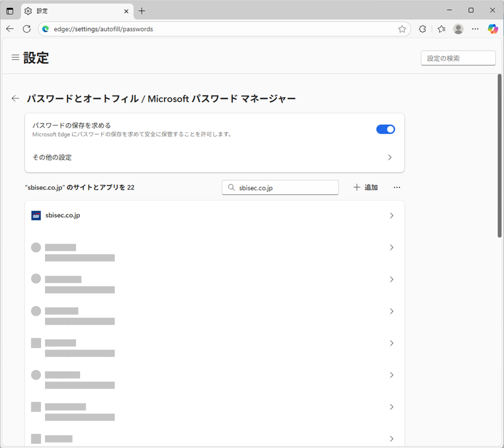Open the hamburger settings menu icon

[x=15, y=57]
